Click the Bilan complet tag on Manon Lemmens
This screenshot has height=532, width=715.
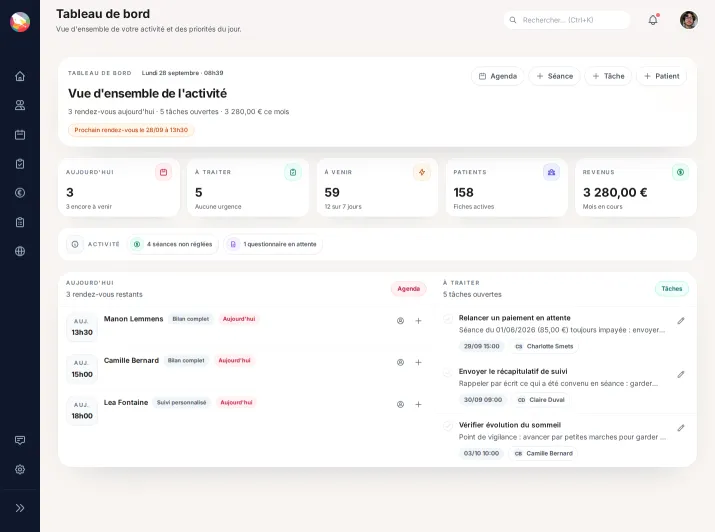[x=191, y=319]
